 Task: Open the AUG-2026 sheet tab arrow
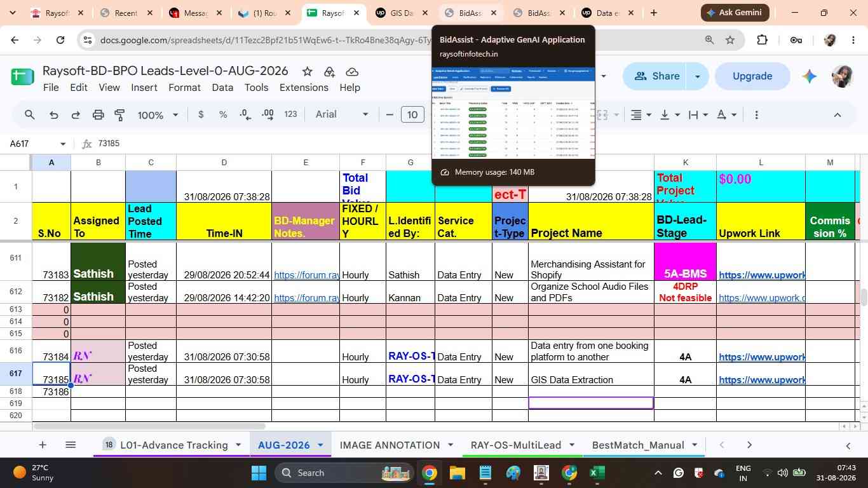pos(320,445)
